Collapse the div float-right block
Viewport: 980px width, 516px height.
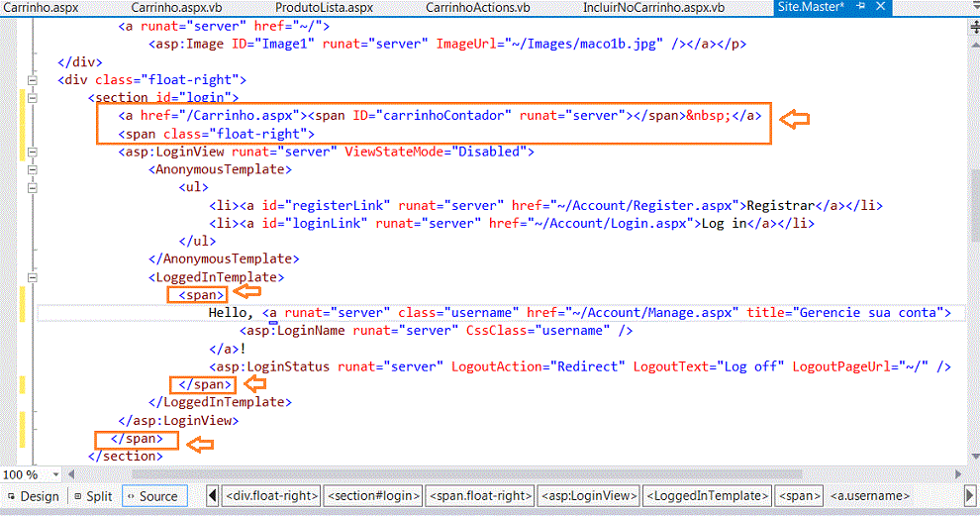33,80
